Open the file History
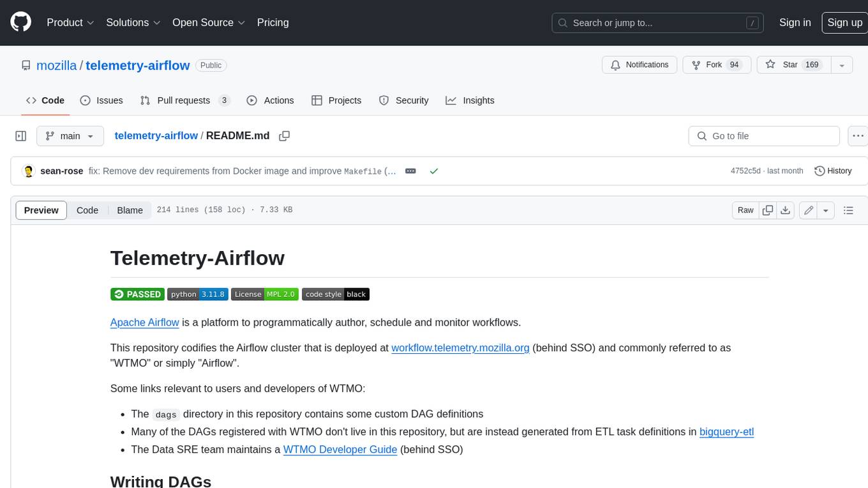Viewport: 868px width, 488px height. 834,171
